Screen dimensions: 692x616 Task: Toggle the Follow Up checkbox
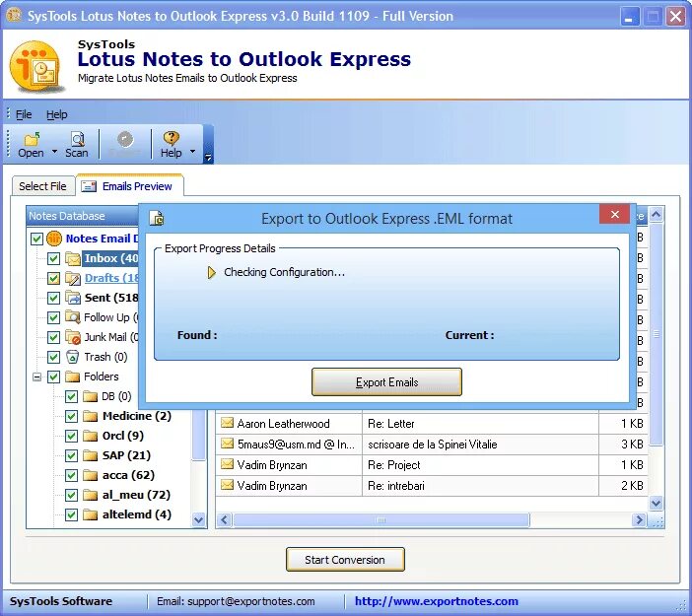coord(54,317)
